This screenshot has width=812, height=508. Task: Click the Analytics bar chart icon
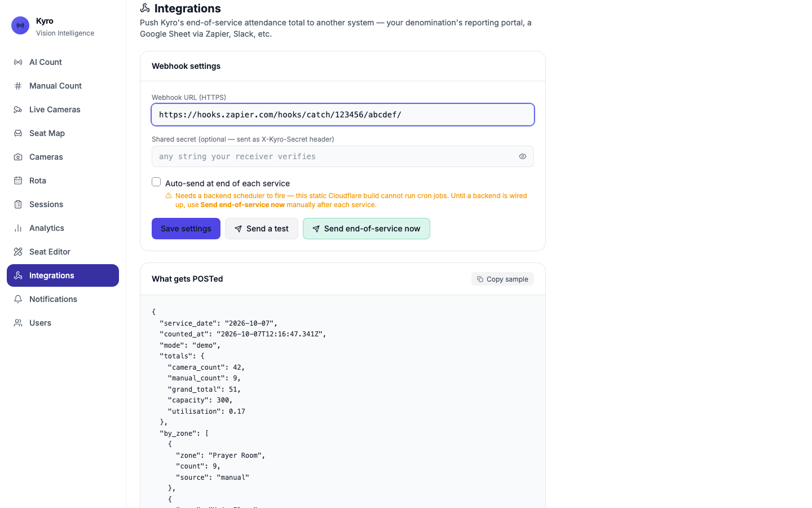[x=18, y=228]
